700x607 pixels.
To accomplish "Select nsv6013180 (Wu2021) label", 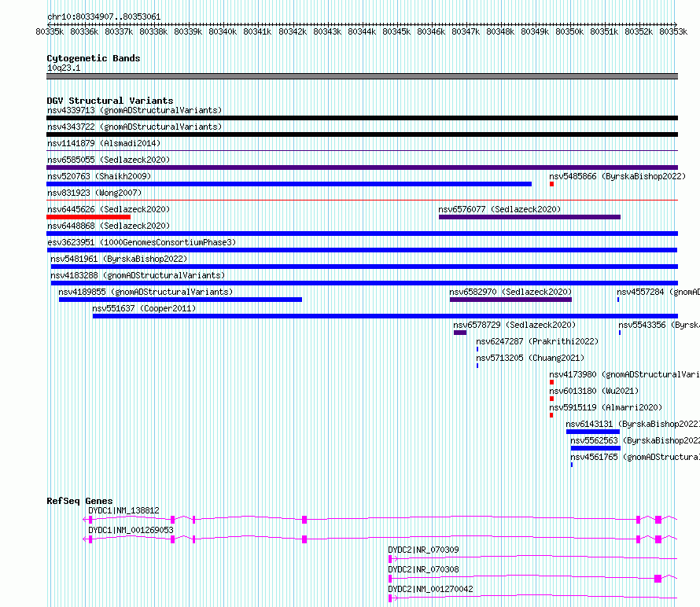I will (x=594, y=391).
